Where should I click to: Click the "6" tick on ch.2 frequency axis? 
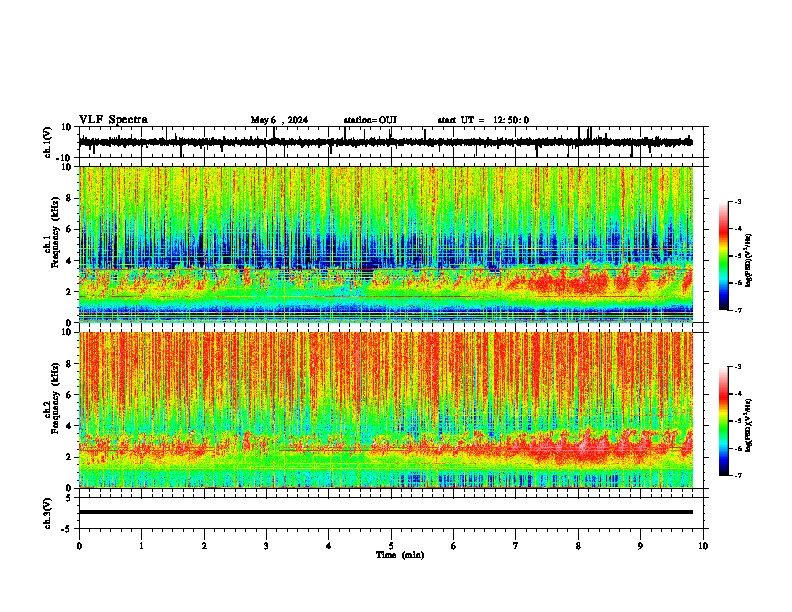click(70, 395)
